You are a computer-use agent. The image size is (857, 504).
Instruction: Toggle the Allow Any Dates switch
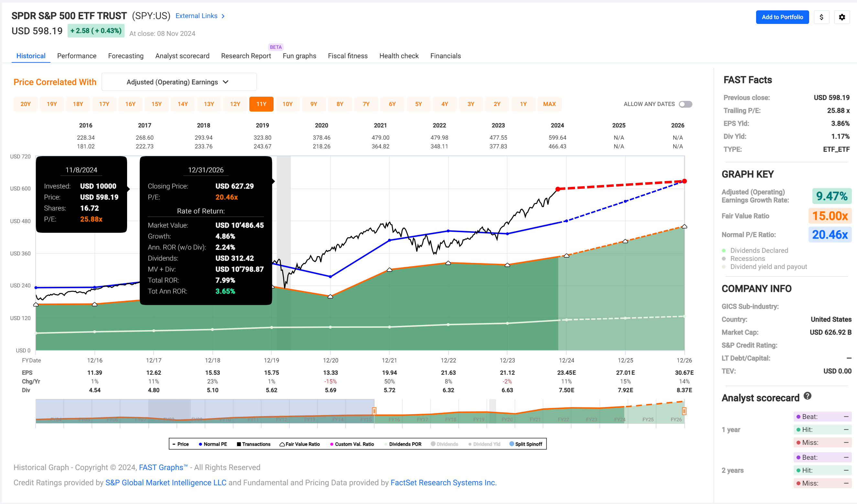[x=685, y=104]
